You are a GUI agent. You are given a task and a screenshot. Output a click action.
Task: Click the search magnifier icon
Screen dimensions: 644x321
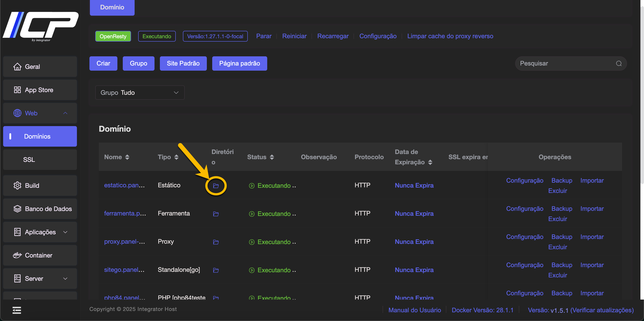[x=619, y=63]
